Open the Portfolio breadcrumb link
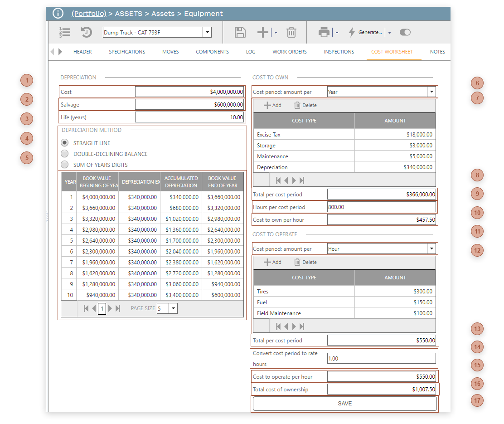This screenshot has width=504, height=424. point(89,14)
